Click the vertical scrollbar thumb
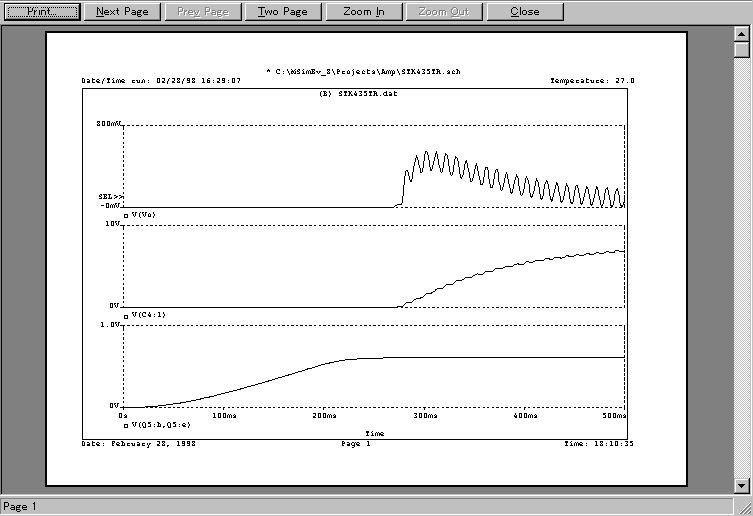Viewport: 753px width, 516px height. pos(741,50)
